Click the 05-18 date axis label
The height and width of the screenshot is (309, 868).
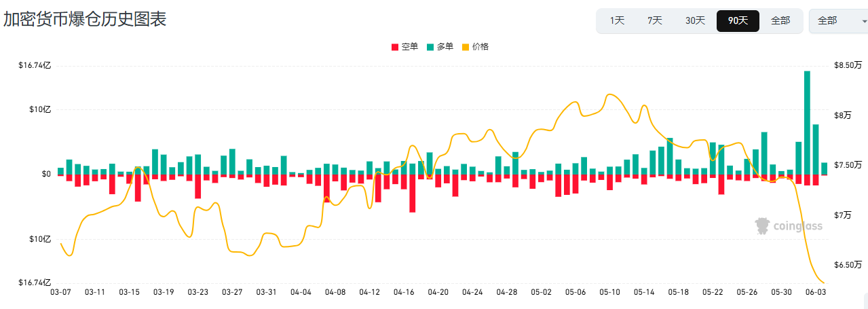pyautogui.click(x=678, y=292)
